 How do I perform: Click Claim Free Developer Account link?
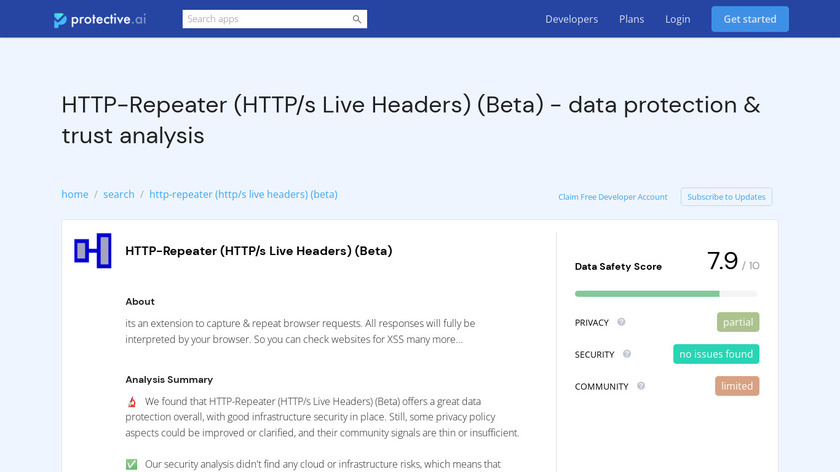[613, 197]
